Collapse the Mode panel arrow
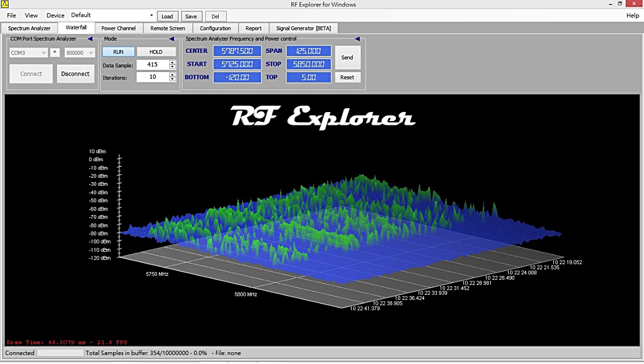Screen dimensions: 644x364 [171, 39]
